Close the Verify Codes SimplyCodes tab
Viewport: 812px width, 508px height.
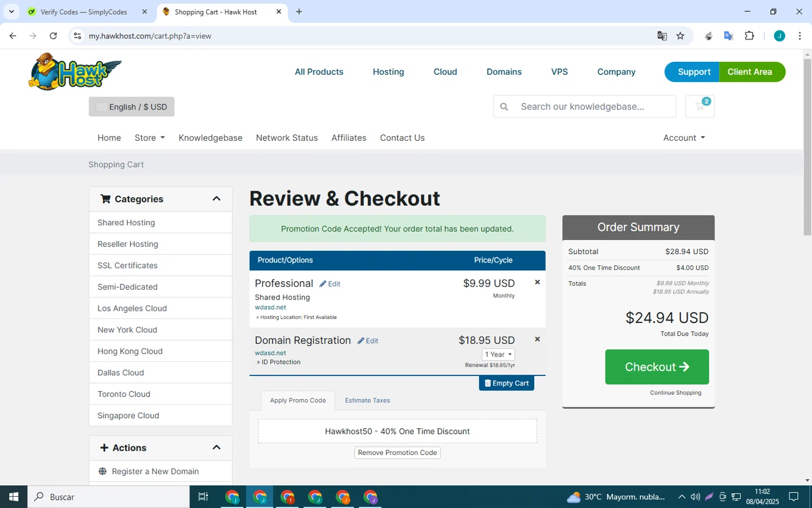pyautogui.click(x=145, y=11)
